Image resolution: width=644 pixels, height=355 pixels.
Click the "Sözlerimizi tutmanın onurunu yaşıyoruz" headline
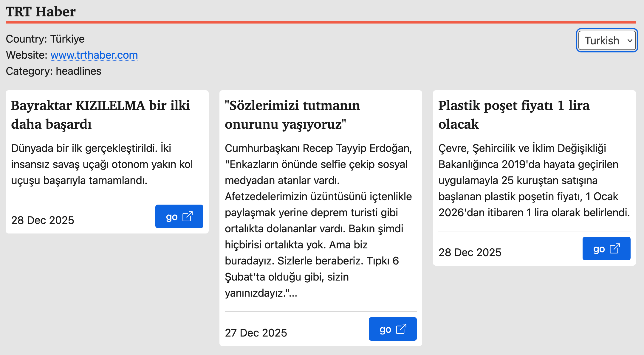292,115
